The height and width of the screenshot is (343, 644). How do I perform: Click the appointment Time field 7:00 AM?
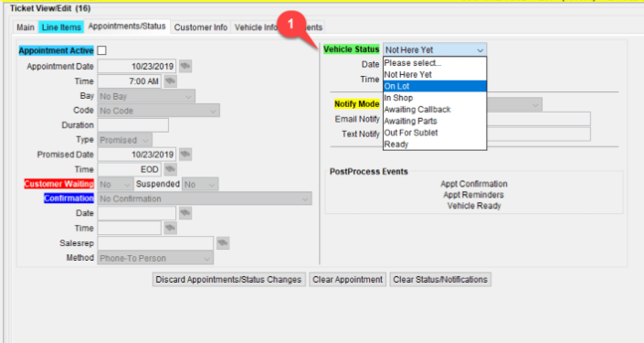tap(129, 81)
